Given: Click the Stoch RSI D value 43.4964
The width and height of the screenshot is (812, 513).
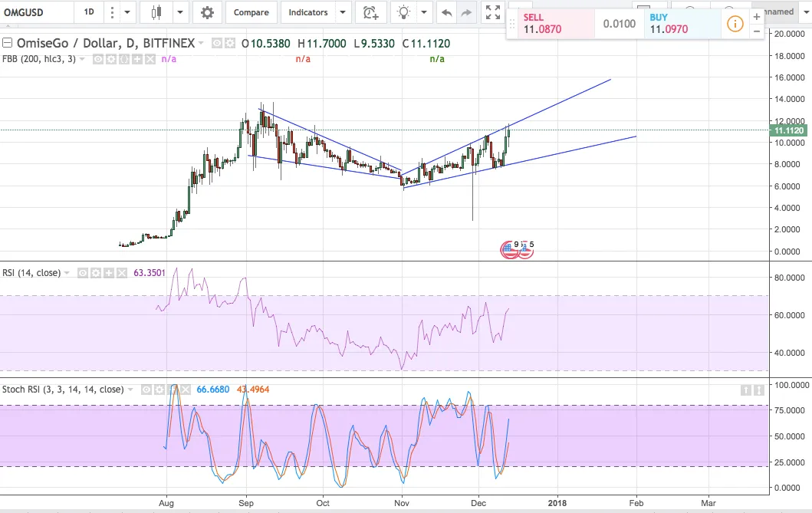Looking at the screenshot, I should coord(253,390).
